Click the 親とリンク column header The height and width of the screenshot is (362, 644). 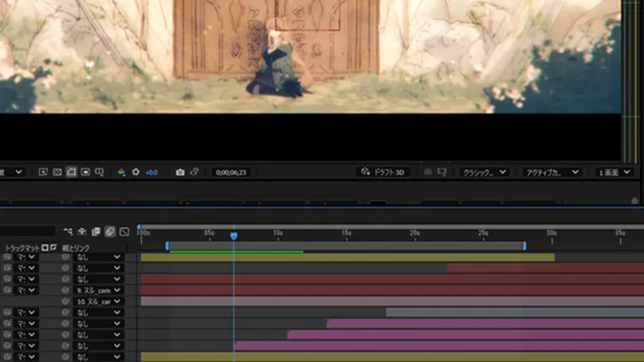pyautogui.click(x=75, y=248)
